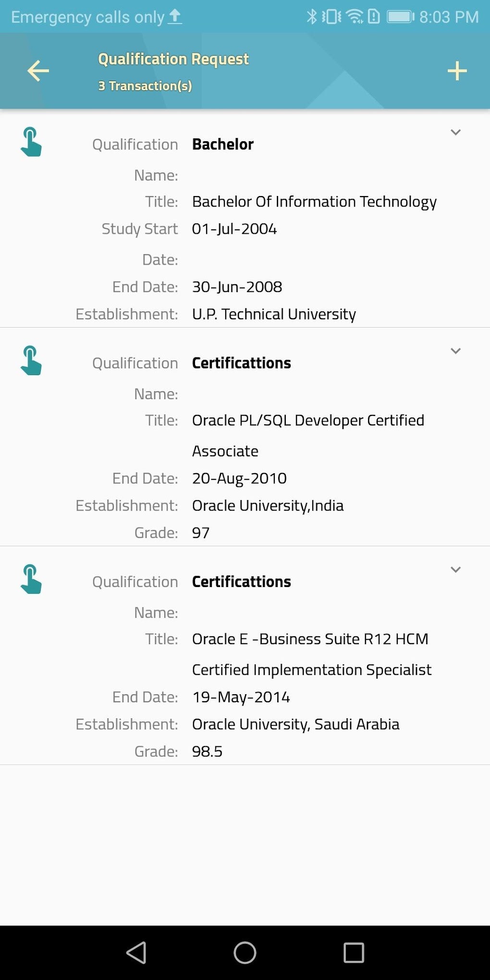This screenshot has height=980, width=490.
Task: Expand the Bachelor qualification chevron
Action: click(455, 132)
